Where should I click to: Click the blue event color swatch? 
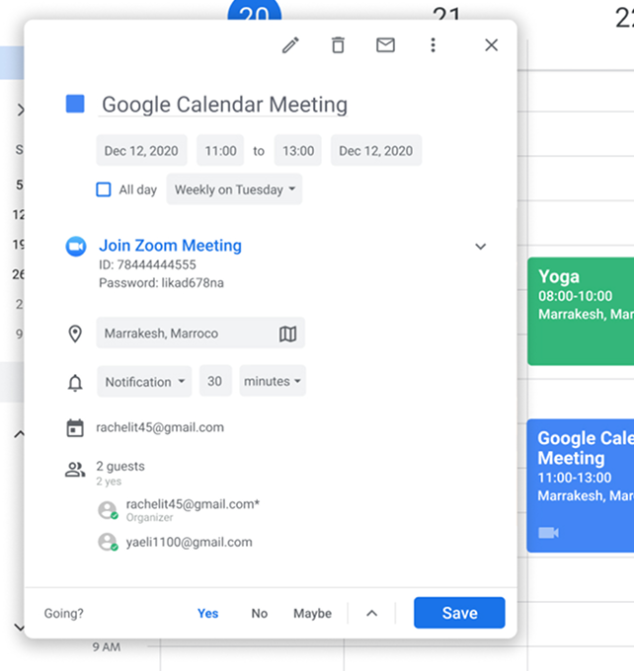click(75, 104)
